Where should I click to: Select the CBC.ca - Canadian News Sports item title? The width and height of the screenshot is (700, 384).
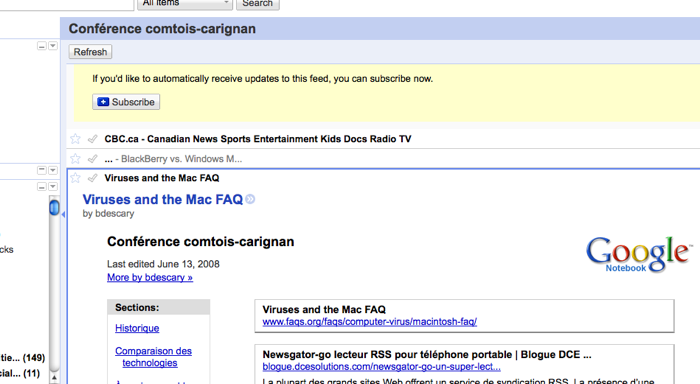click(x=258, y=139)
